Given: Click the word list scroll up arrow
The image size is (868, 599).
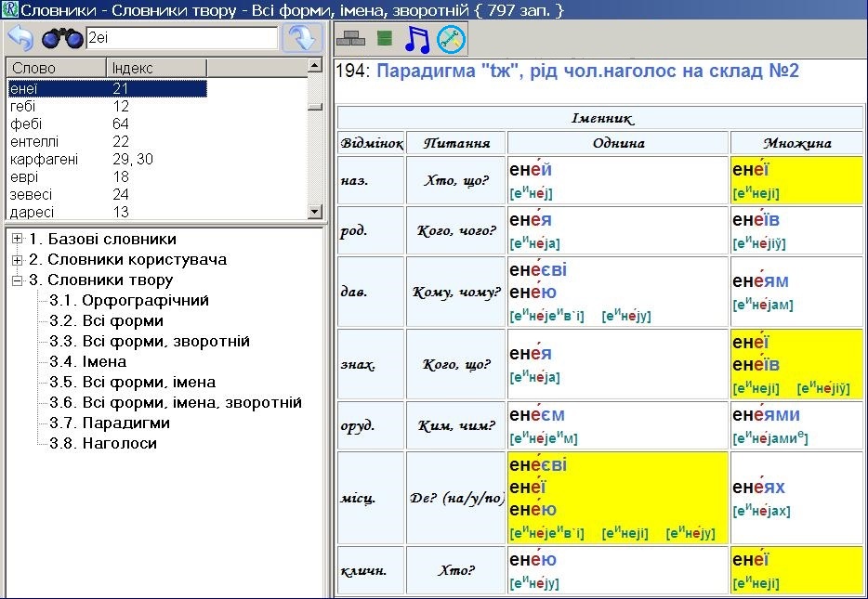Looking at the screenshot, I should tap(314, 65).
